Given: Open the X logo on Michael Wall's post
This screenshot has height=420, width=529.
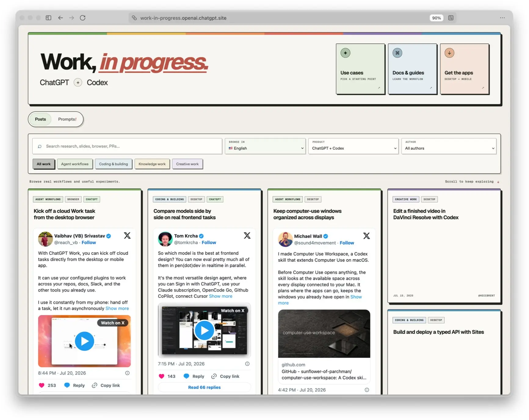Looking at the screenshot, I should click(367, 236).
